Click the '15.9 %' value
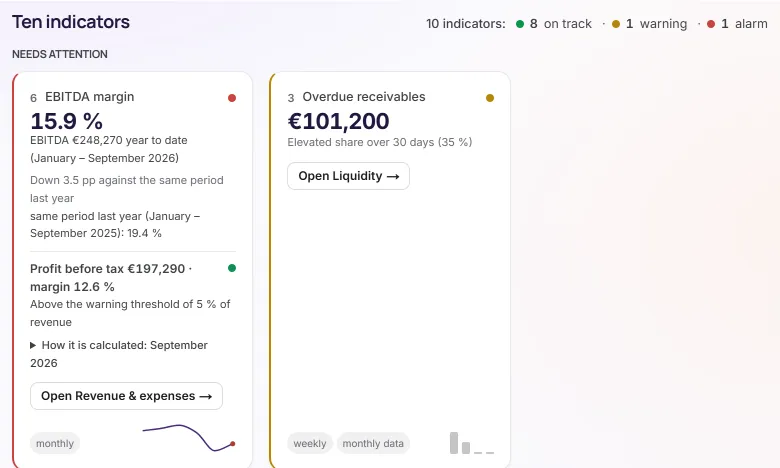 [67, 121]
